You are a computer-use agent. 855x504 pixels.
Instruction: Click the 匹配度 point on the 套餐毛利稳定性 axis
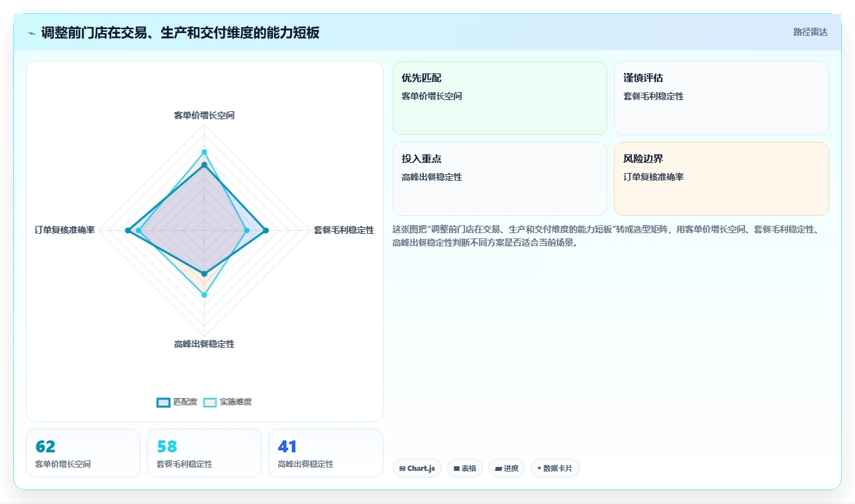click(266, 230)
